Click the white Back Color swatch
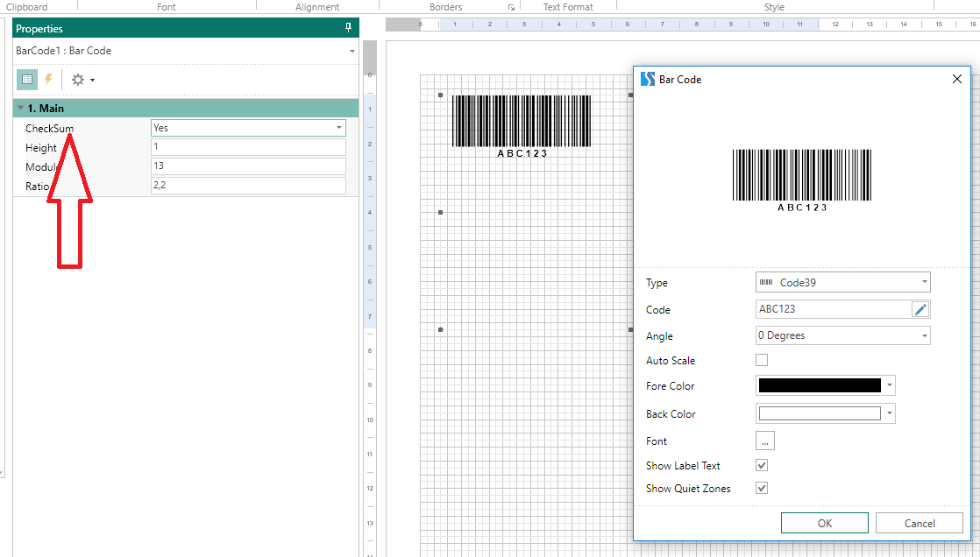The width and height of the screenshot is (980, 557). 820,413
